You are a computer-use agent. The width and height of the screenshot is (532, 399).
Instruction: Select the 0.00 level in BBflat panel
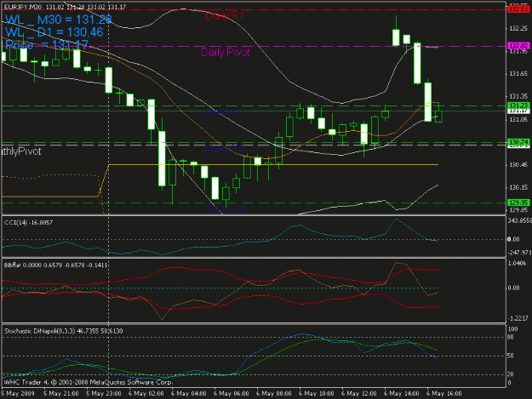click(x=513, y=288)
